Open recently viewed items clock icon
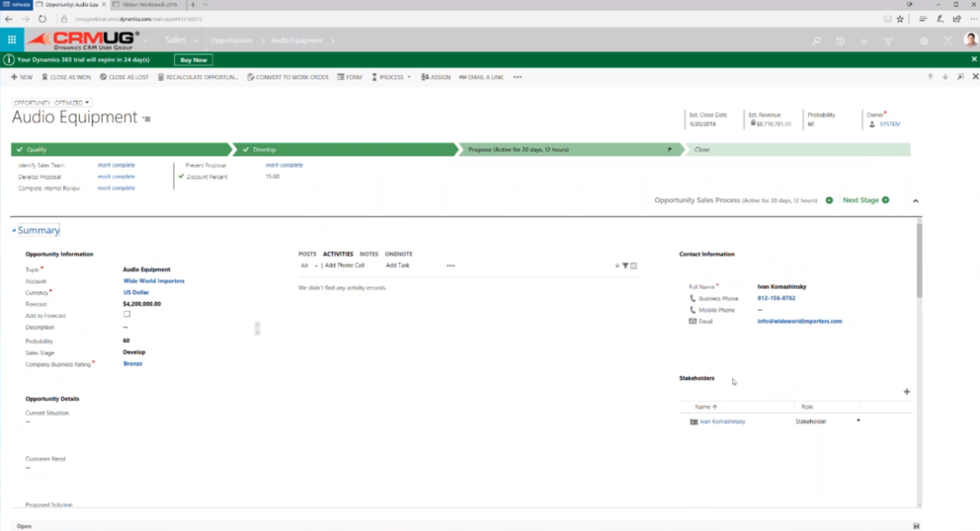The image size is (980, 531). point(840,40)
